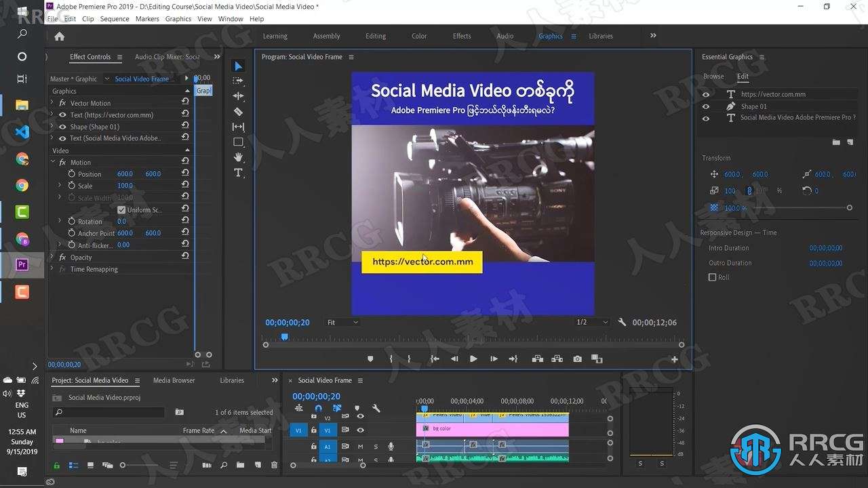
Task: Hide the https://vector.com.mm layer
Action: coord(706,95)
